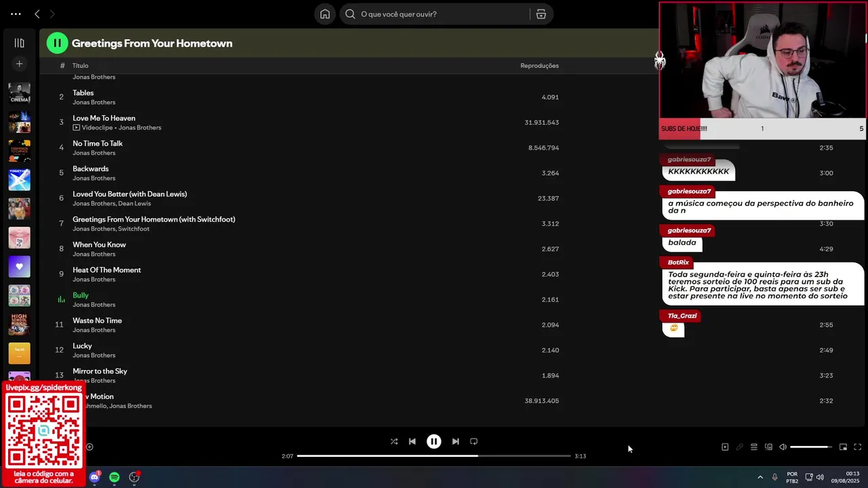Open the High School Musical thumbnail in sidebar
The image size is (868, 488).
(x=19, y=324)
